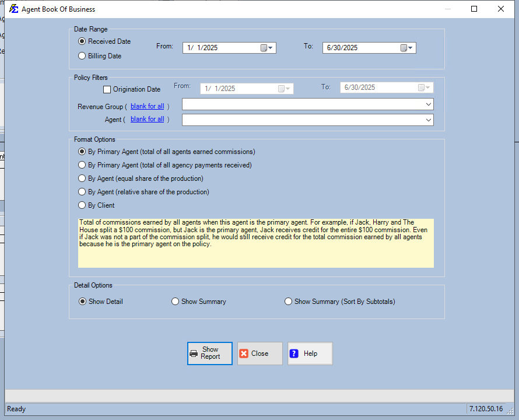Click the application icon in title bar
The height and width of the screenshot is (420, 519).
13,9
